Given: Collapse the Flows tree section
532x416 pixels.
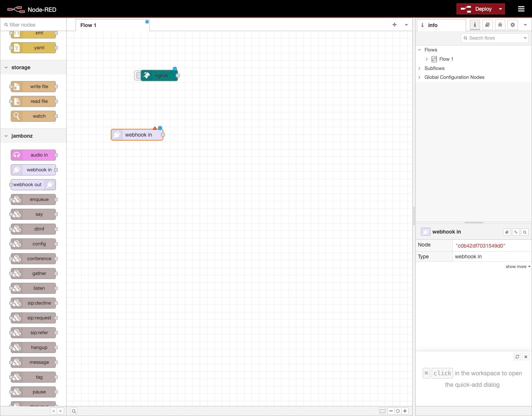Looking at the screenshot, I should click(x=419, y=50).
